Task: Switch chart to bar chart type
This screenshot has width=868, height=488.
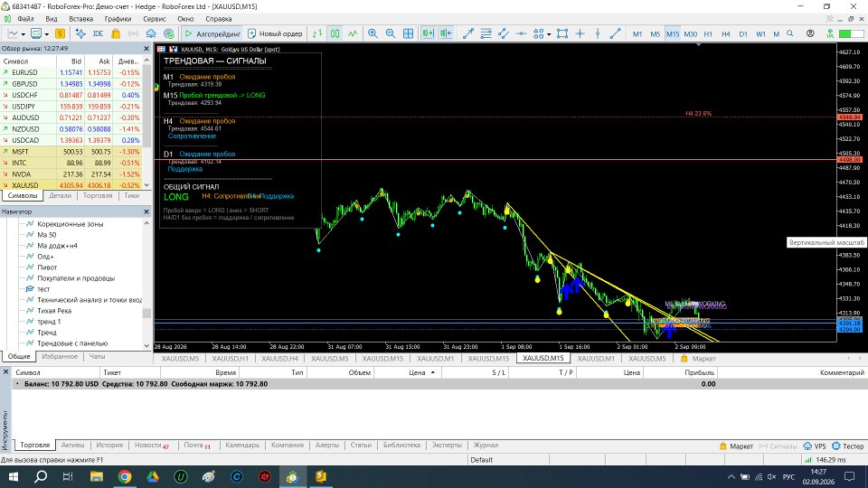Action: (317, 33)
